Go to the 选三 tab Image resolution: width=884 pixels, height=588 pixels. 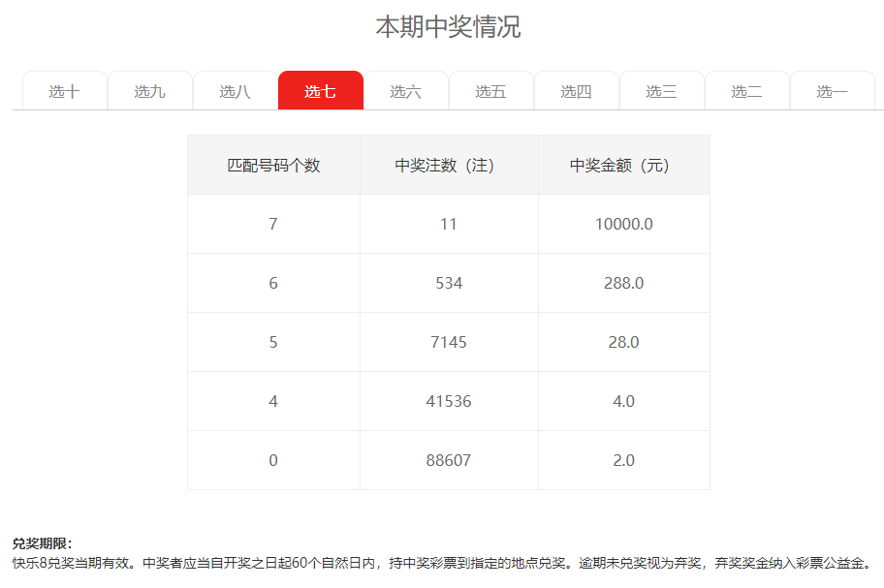click(x=661, y=91)
